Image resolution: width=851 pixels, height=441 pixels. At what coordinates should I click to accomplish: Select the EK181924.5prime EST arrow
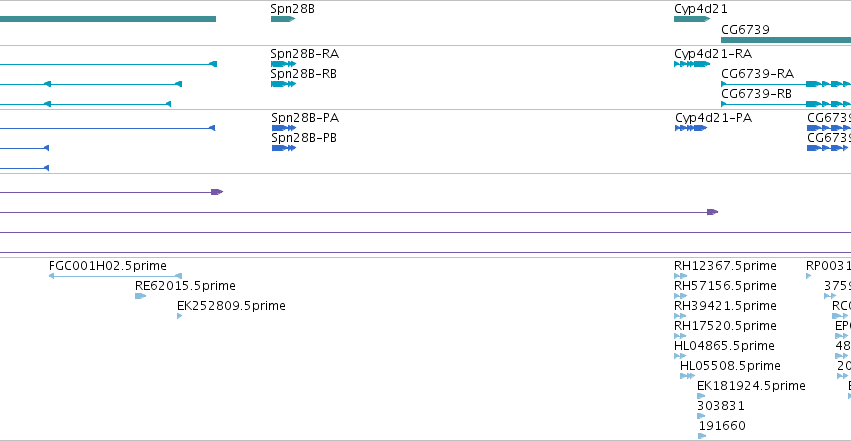click(701, 396)
